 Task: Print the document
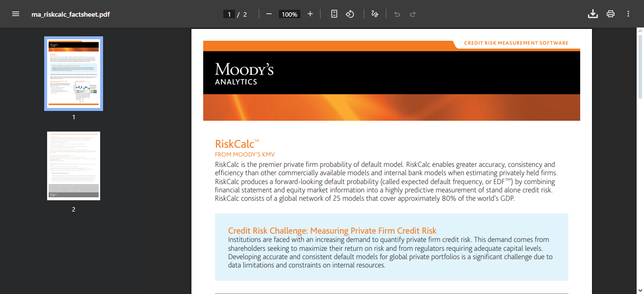click(x=610, y=14)
